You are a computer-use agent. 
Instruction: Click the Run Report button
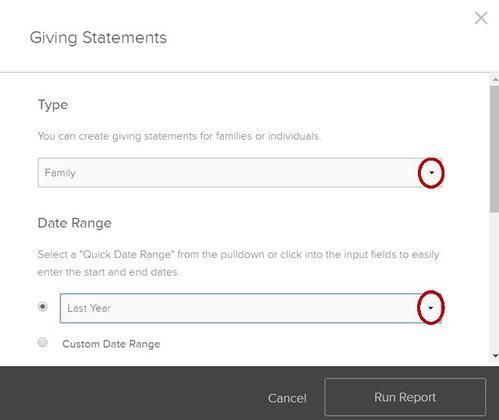click(x=405, y=397)
